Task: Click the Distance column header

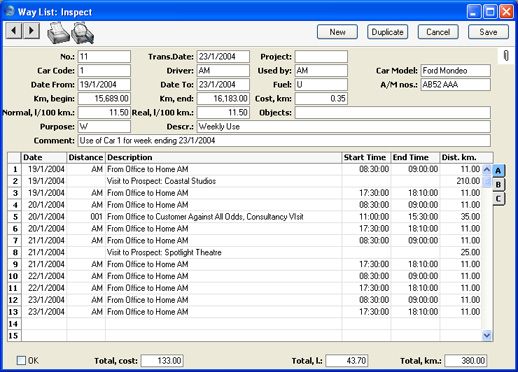Action: coord(86,157)
